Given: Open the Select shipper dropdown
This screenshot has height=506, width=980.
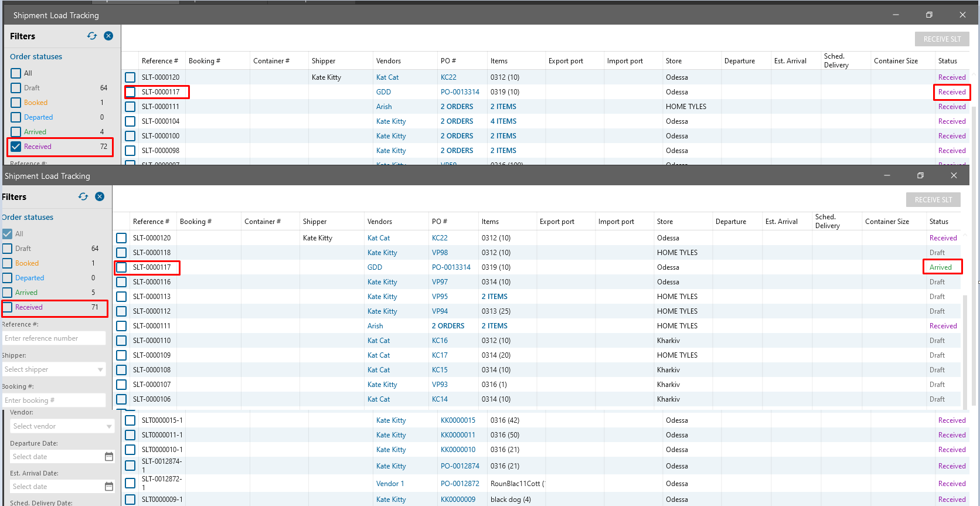Looking at the screenshot, I should point(54,369).
